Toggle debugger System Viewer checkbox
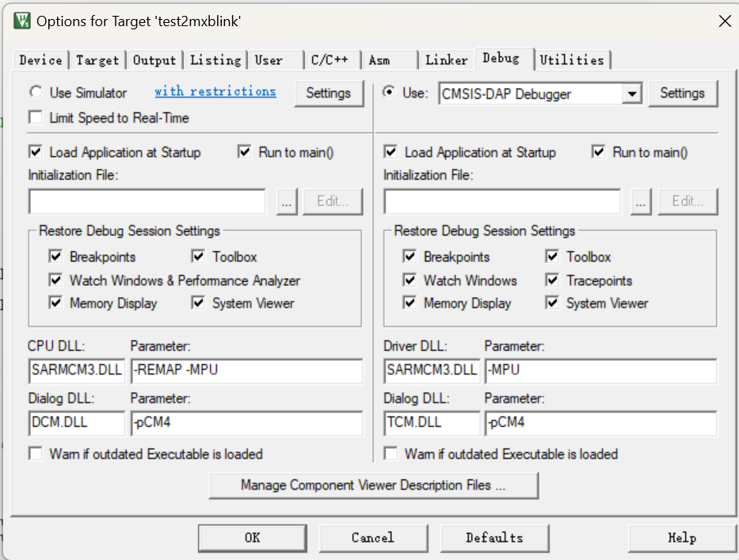Viewport: 739px width, 560px height. point(552,303)
